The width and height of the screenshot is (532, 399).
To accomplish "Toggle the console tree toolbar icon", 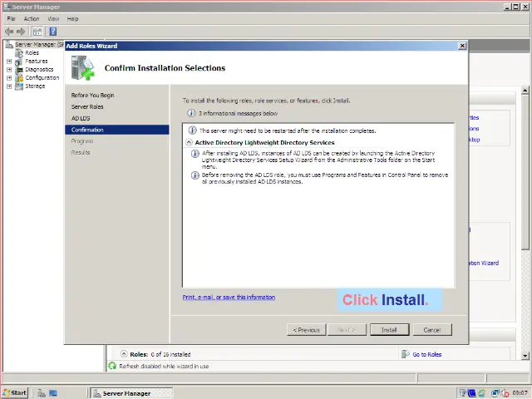I will pos(37,32).
